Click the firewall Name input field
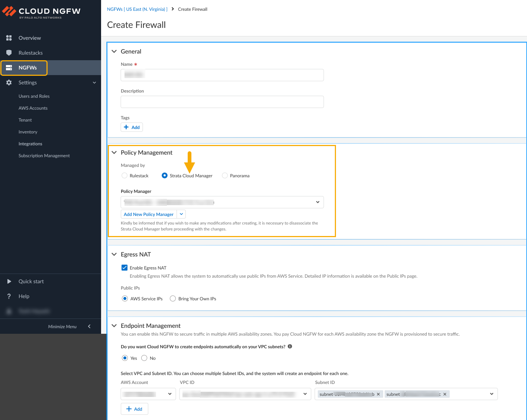Screen dimensions: 527x420 click(x=222, y=75)
